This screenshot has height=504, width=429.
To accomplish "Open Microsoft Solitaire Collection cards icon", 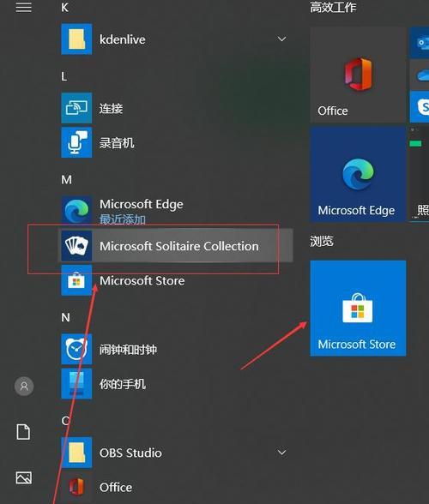I will [76, 246].
